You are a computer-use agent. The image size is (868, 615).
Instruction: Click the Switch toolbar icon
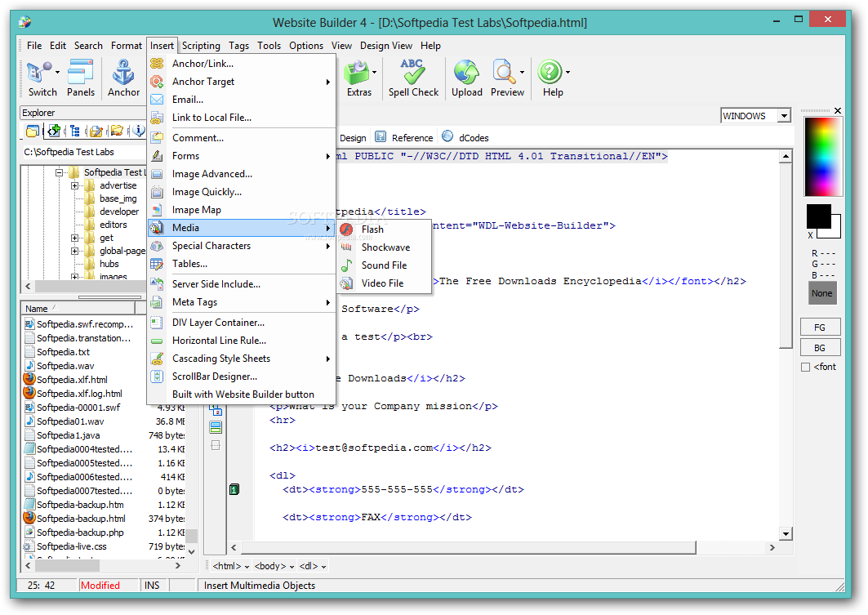point(38,73)
